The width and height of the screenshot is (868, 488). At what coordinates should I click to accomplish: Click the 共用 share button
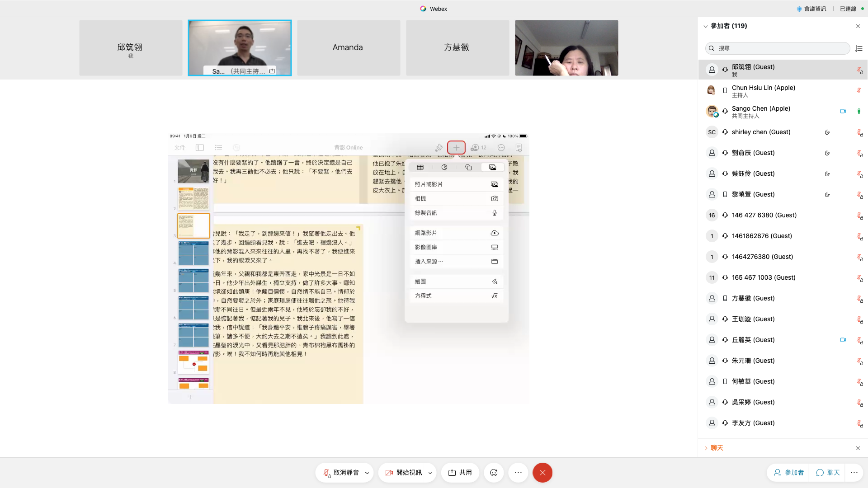[460, 473]
